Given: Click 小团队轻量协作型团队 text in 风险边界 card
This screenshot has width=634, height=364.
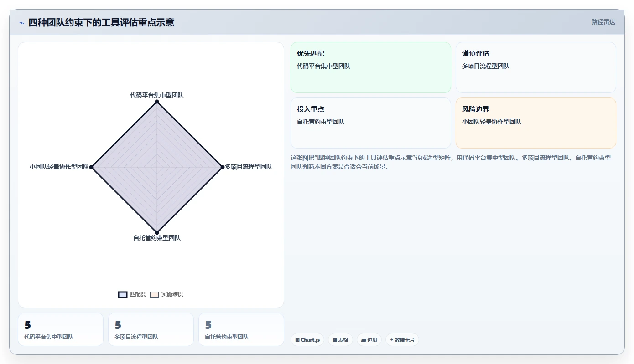Looking at the screenshot, I should 492,122.
